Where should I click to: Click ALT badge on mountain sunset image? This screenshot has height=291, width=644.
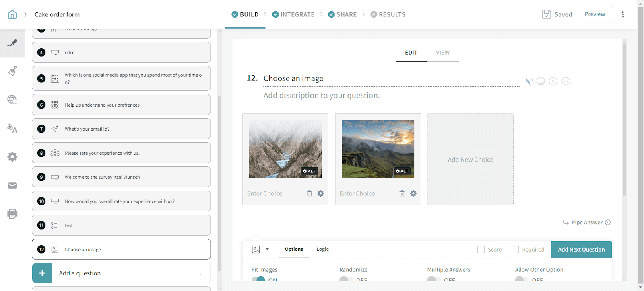point(402,171)
